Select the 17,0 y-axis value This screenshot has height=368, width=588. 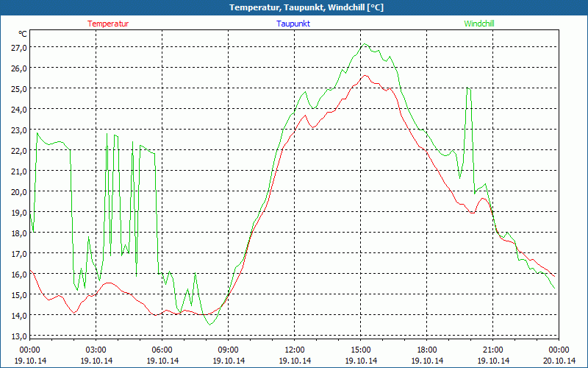[x=19, y=253]
